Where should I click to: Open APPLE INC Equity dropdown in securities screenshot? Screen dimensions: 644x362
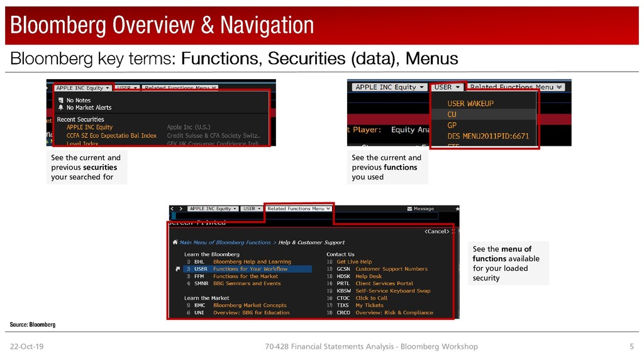tap(82, 88)
